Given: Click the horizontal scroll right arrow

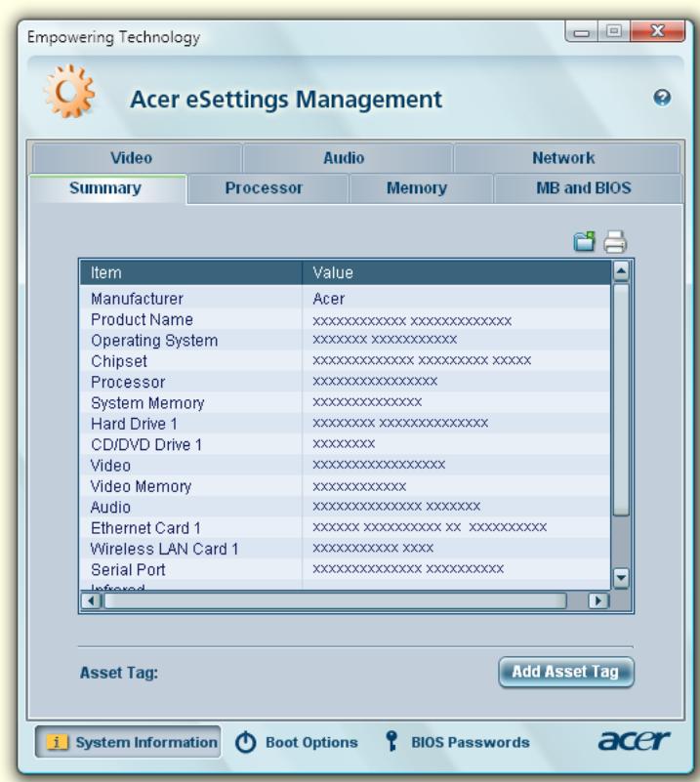Looking at the screenshot, I should [598, 600].
